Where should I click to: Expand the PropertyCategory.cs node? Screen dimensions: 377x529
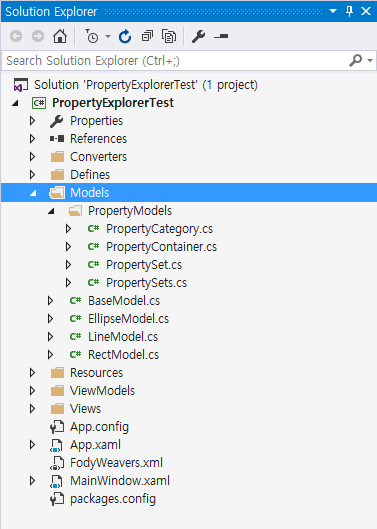(x=68, y=229)
